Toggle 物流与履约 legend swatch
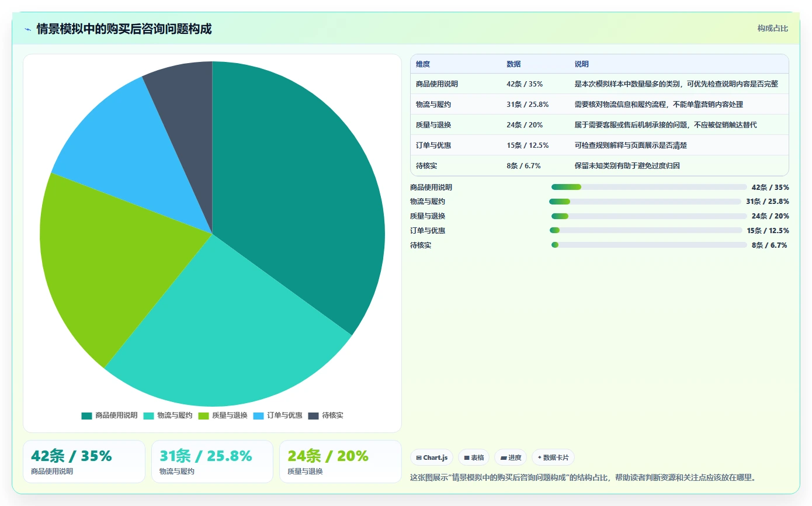The image size is (812, 506). pyautogui.click(x=148, y=415)
